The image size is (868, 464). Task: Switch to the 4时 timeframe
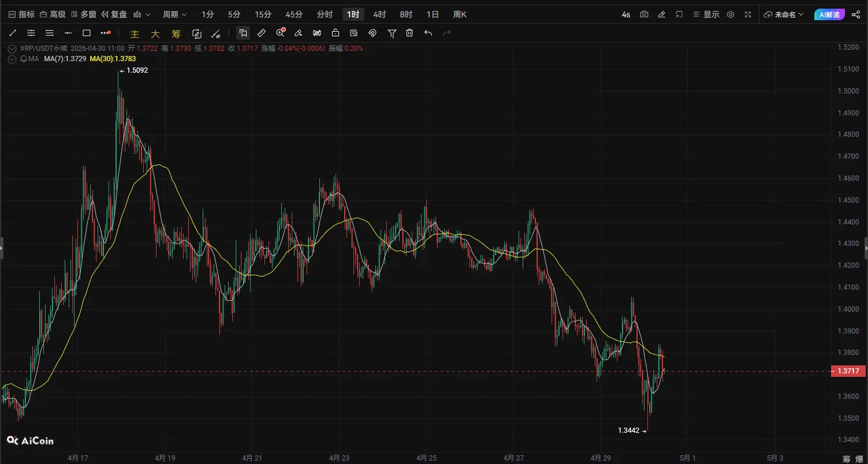(x=379, y=14)
